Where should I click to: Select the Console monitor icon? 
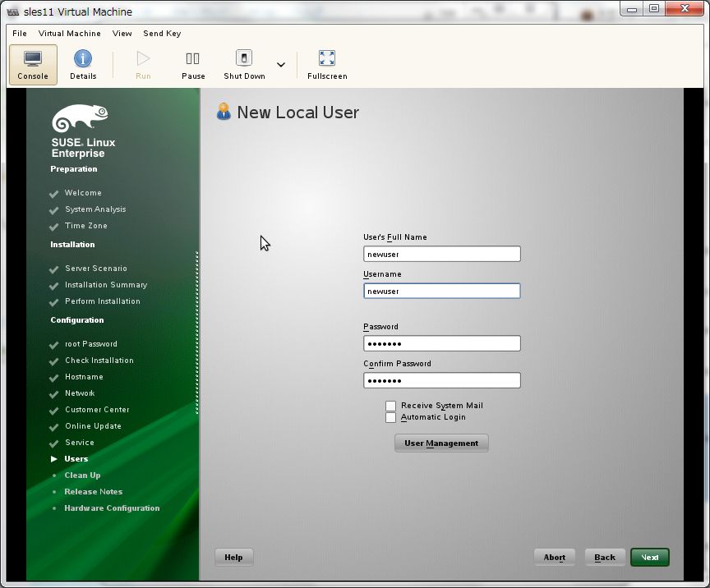pos(33,59)
